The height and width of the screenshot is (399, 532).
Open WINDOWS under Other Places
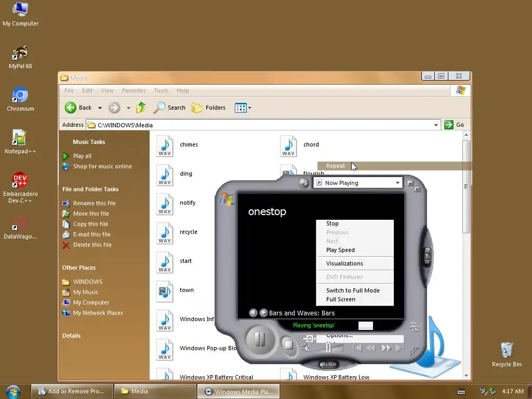coord(87,282)
